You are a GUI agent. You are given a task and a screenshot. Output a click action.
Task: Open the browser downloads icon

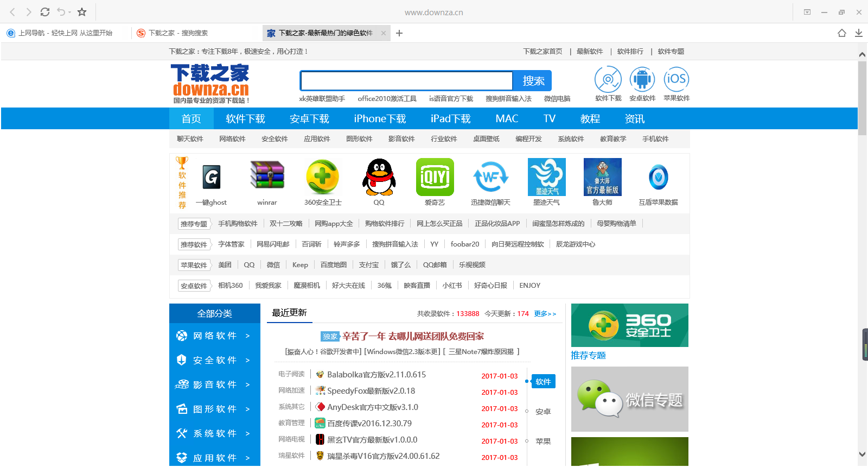tap(859, 33)
